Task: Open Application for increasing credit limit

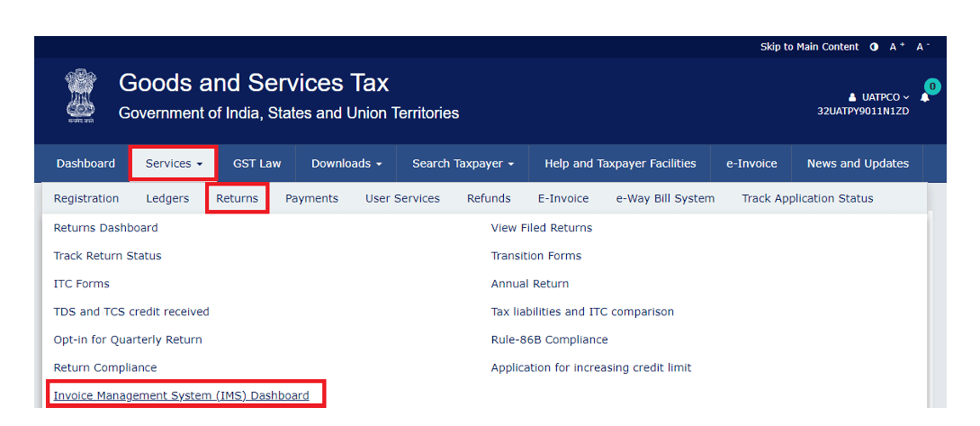Action: 591,367
